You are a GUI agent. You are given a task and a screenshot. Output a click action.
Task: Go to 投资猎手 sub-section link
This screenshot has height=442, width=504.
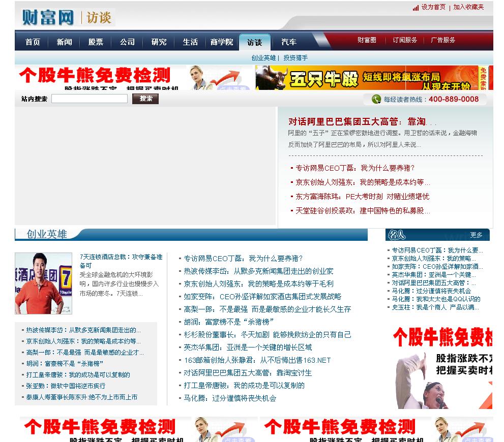295,58
